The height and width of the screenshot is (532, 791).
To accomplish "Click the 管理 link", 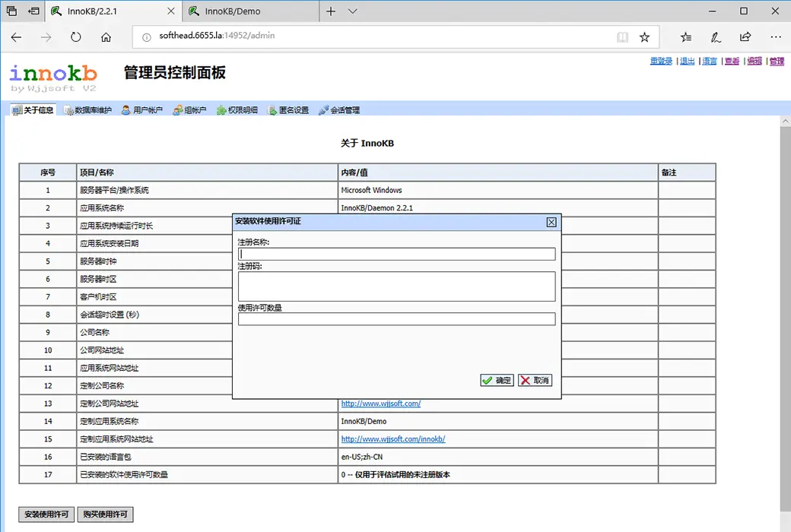I will (x=777, y=61).
